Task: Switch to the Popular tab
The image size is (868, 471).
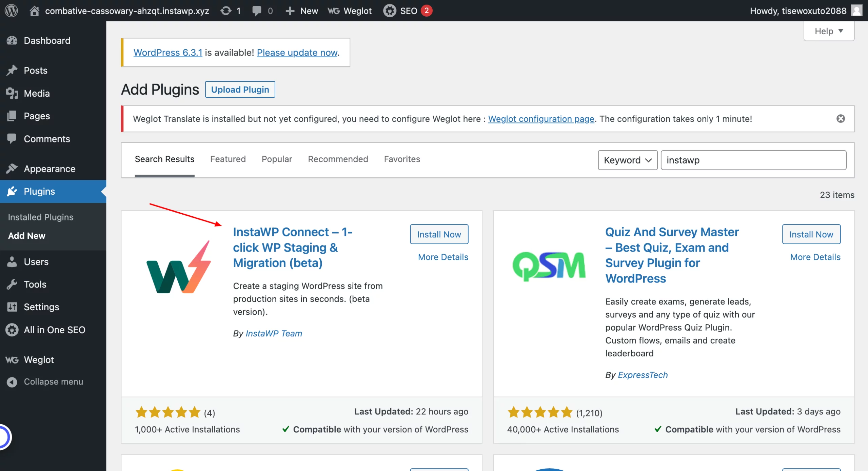Action: point(277,159)
